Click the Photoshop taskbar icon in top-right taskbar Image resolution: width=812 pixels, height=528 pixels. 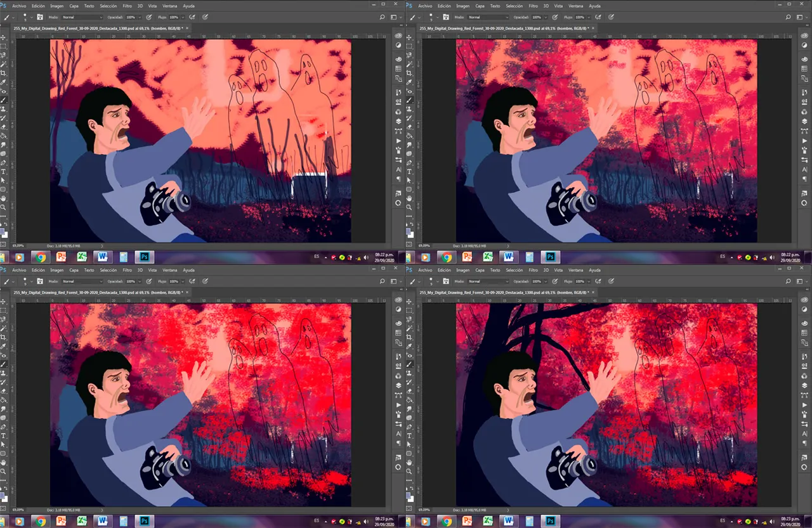pyautogui.click(x=551, y=257)
